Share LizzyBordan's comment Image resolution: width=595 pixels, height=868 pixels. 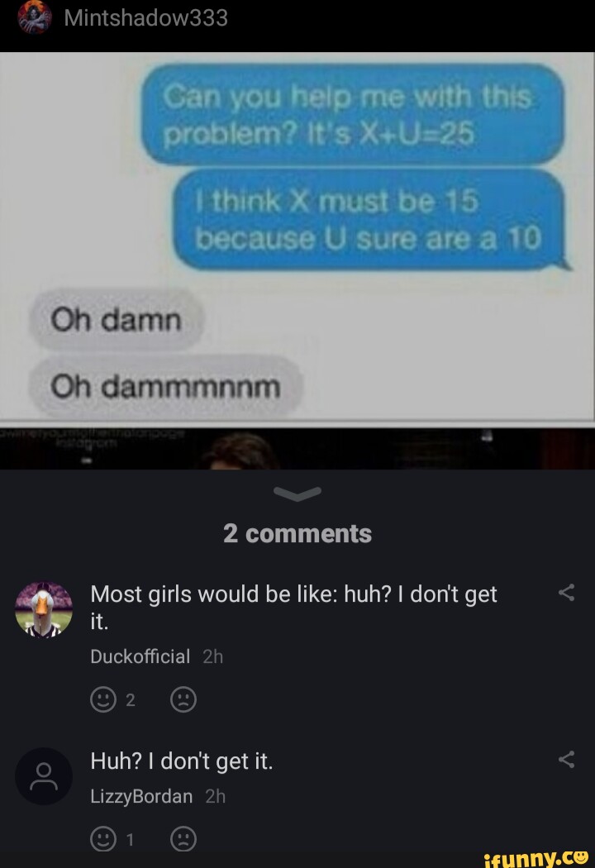[x=566, y=760]
